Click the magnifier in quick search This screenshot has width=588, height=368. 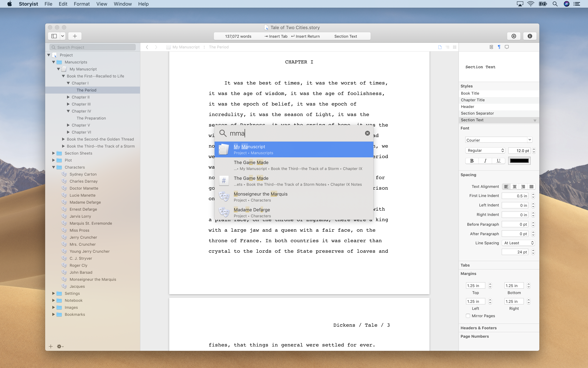[x=223, y=133]
